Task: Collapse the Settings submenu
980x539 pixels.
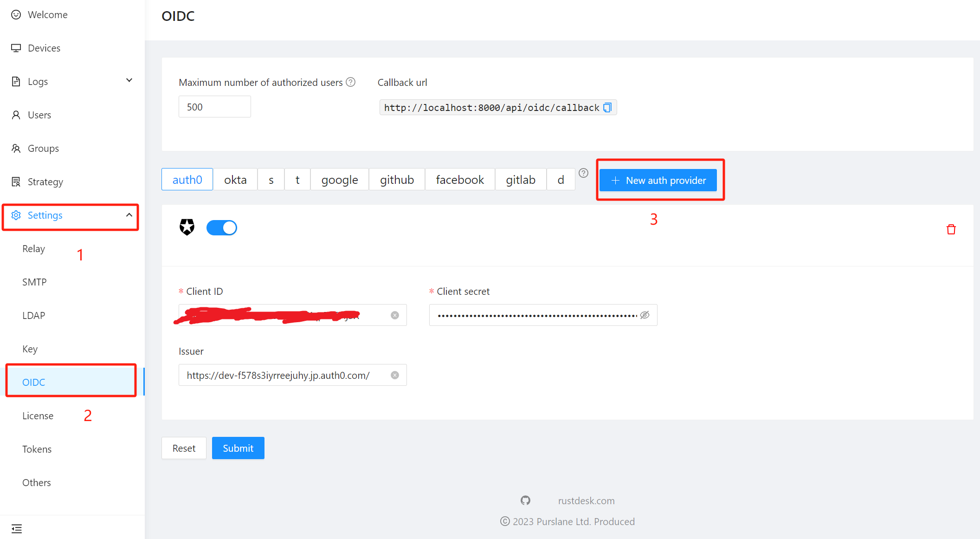Action: [x=129, y=215]
